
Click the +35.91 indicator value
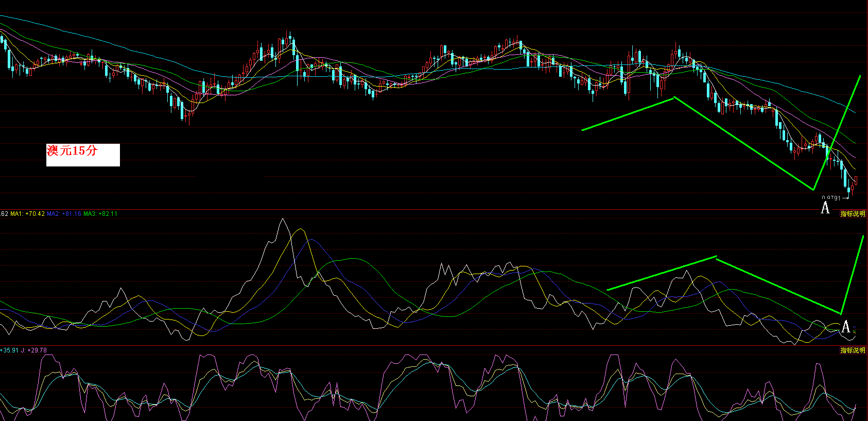tap(9, 350)
